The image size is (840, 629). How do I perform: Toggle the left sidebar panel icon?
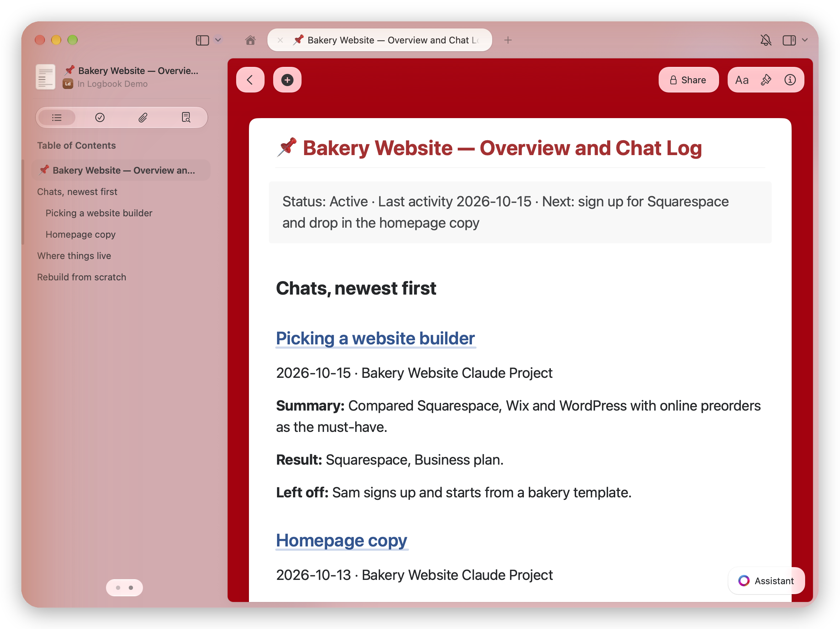click(x=202, y=40)
